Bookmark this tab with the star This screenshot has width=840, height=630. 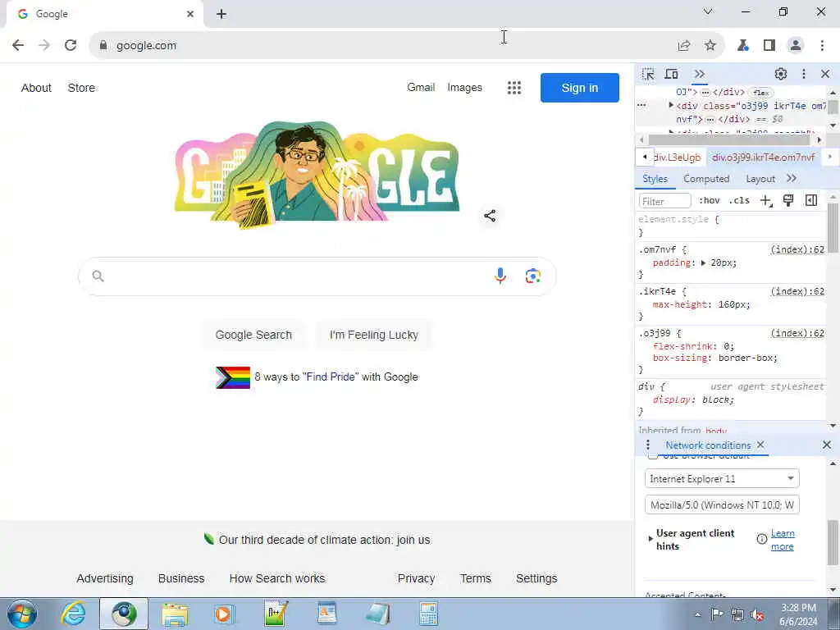(x=710, y=46)
